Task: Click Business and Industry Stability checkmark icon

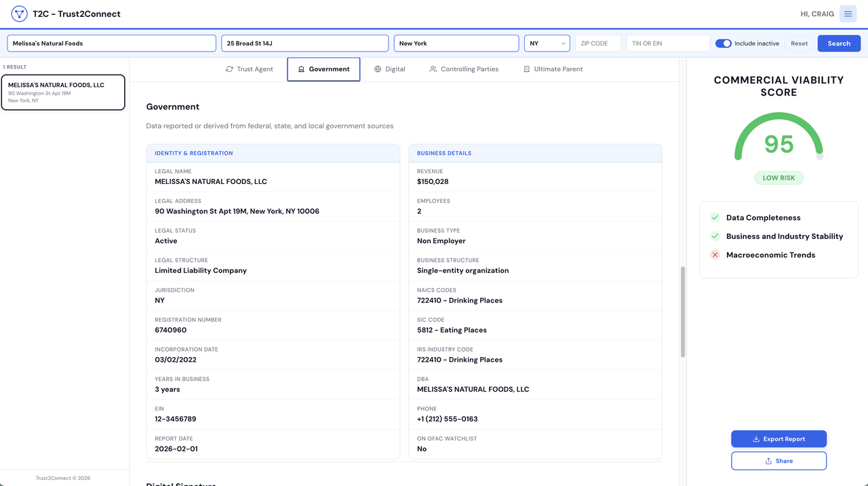Action: coord(715,236)
